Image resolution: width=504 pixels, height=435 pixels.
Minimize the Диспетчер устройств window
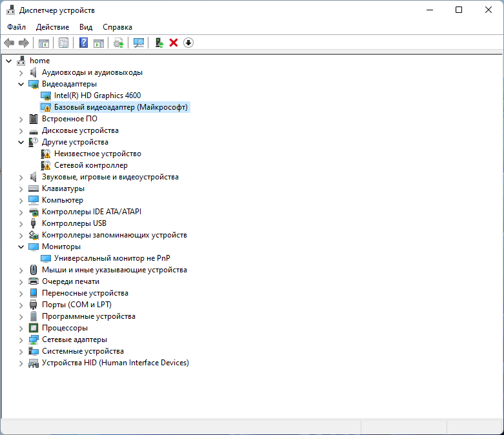(430, 10)
